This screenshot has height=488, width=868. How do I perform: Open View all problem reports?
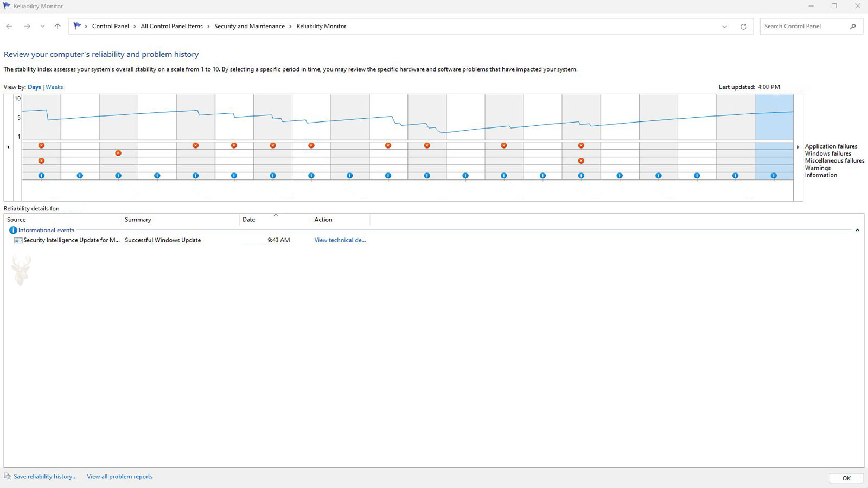(120, 477)
